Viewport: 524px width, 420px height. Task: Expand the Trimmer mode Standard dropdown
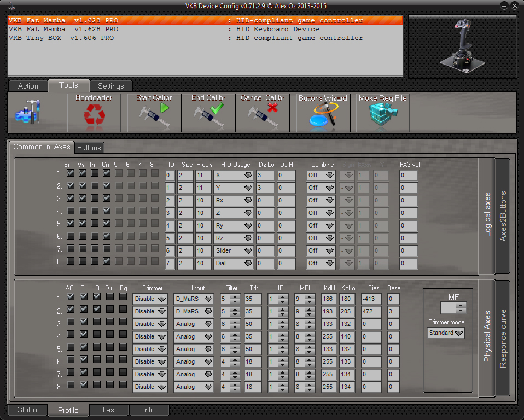pos(446,333)
